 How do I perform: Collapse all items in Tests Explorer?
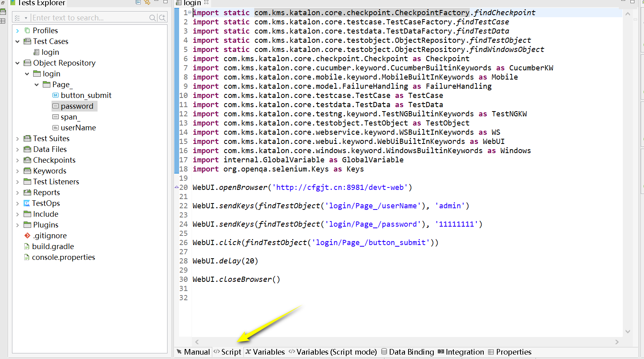click(x=138, y=2)
